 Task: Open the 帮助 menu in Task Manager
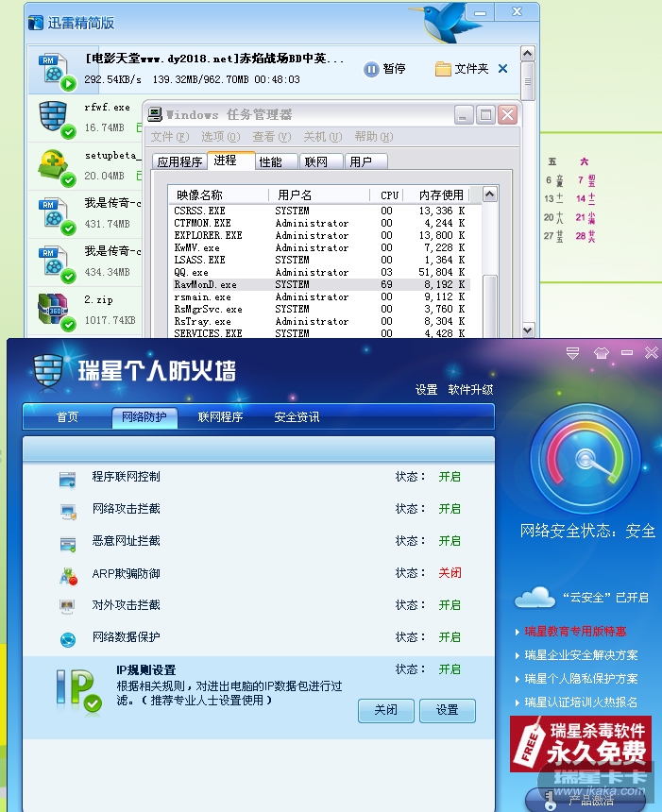(373, 137)
